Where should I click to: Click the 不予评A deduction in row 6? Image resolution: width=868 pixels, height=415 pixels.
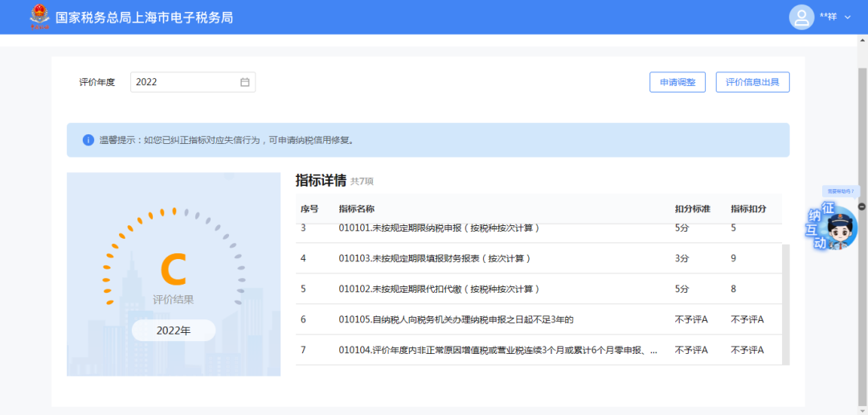(747, 319)
